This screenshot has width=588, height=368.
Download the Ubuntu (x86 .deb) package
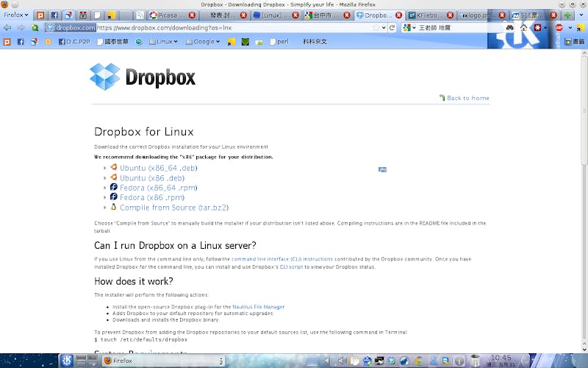(152, 178)
